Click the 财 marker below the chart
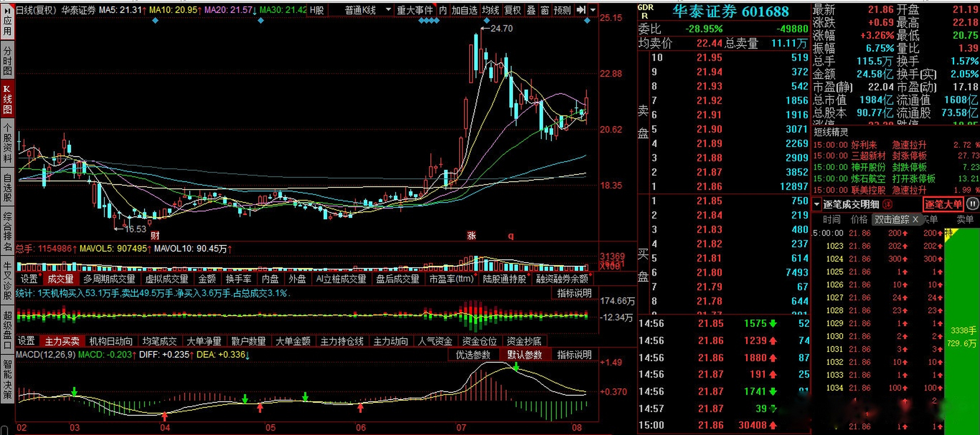The image size is (980, 435). coord(155,236)
